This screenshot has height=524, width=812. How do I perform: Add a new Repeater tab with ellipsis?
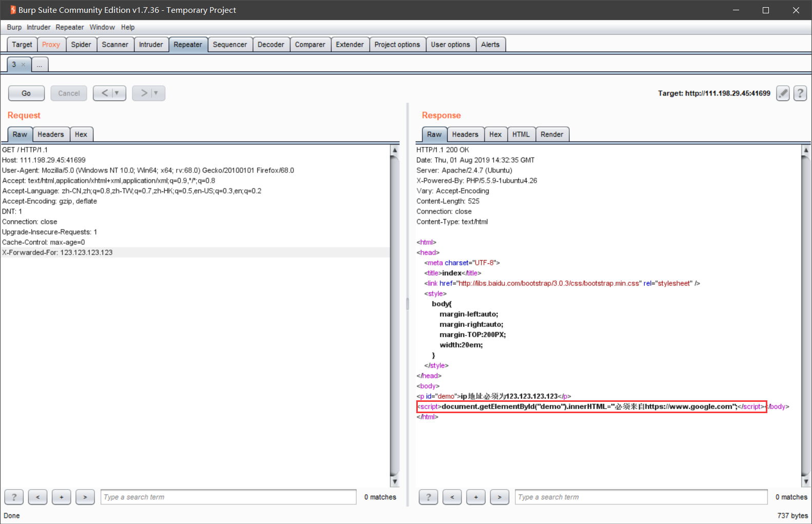[x=40, y=65]
